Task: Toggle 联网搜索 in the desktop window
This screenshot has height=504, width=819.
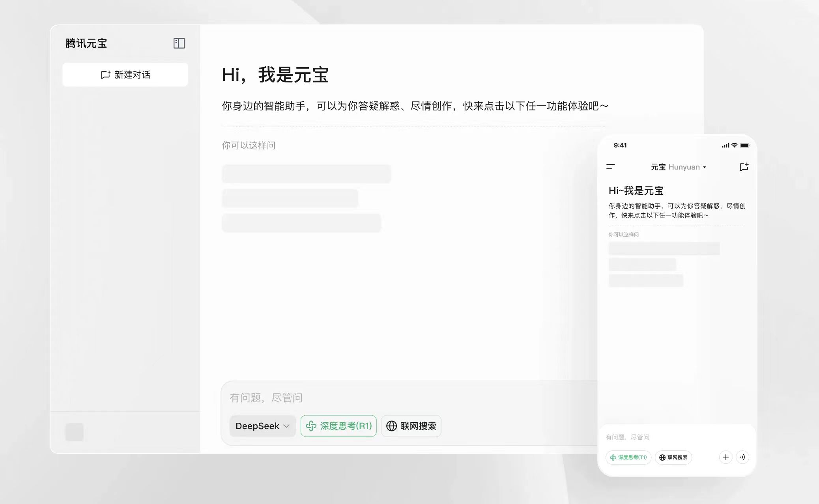Action: pyautogui.click(x=411, y=426)
